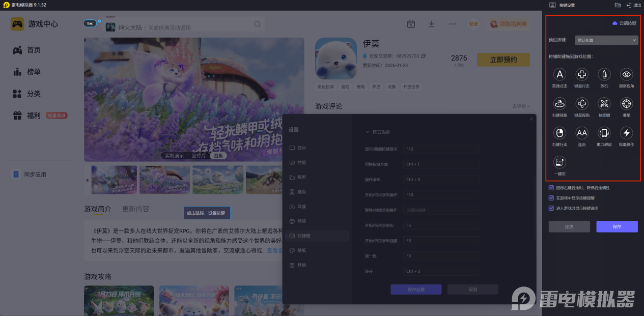Select the 键盘行走 D-pad icon

coord(582,74)
